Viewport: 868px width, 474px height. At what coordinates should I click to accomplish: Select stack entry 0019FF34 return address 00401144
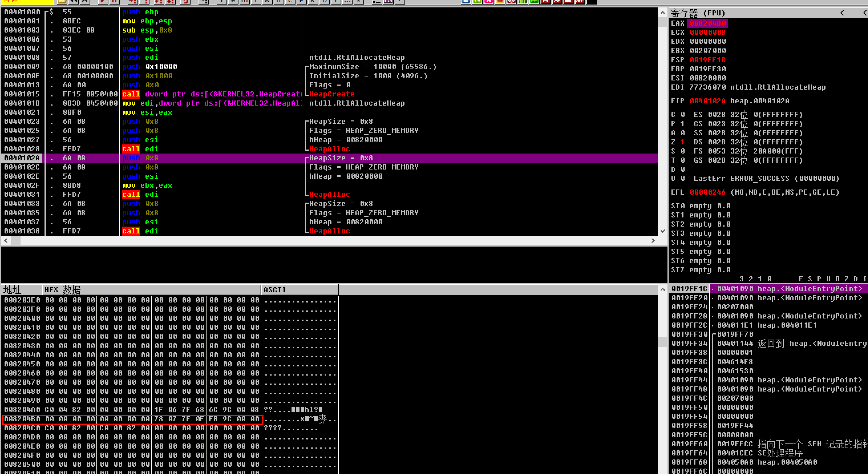[x=769, y=344]
